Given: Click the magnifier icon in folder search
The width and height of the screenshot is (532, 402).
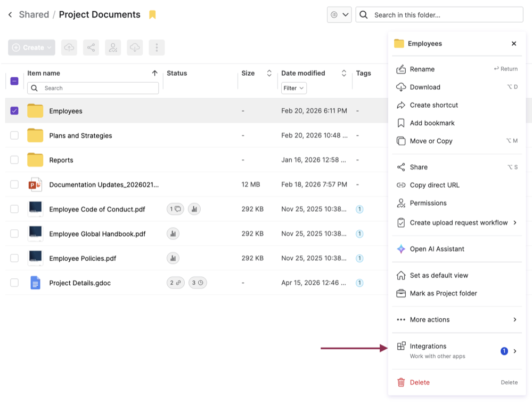Looking at the screenshot, I should [x=363, y=14].
